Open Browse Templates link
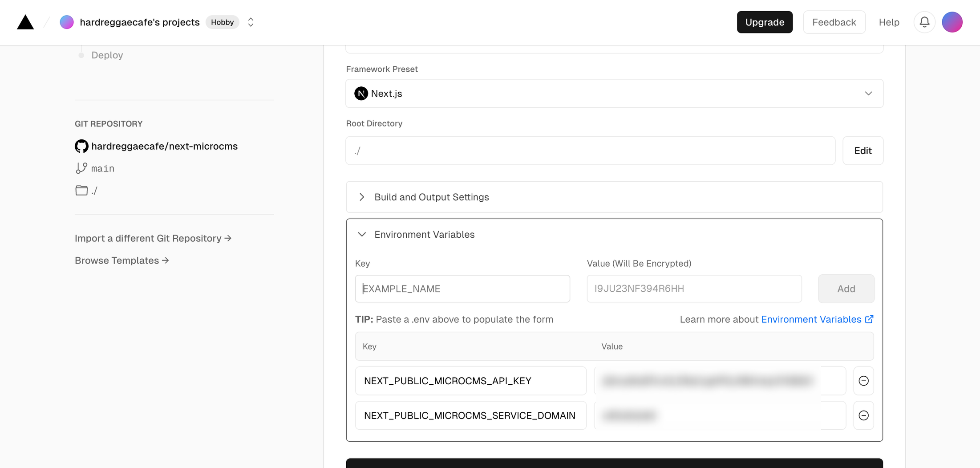 click(121, 260)
